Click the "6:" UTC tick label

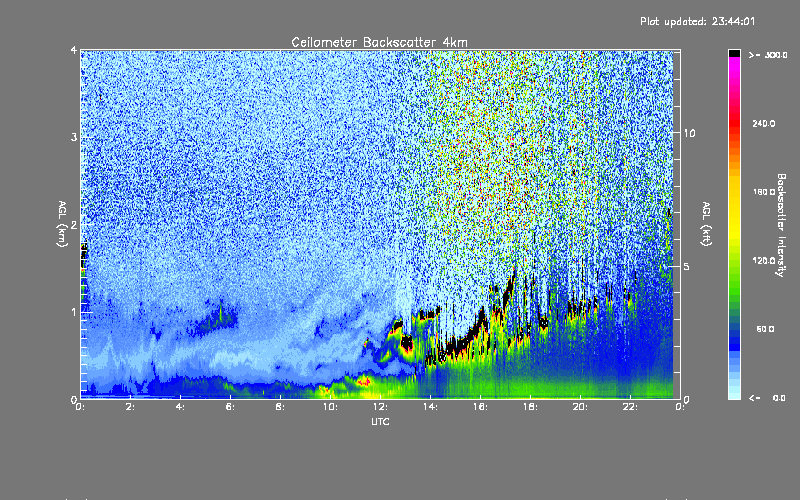point(231,407)
